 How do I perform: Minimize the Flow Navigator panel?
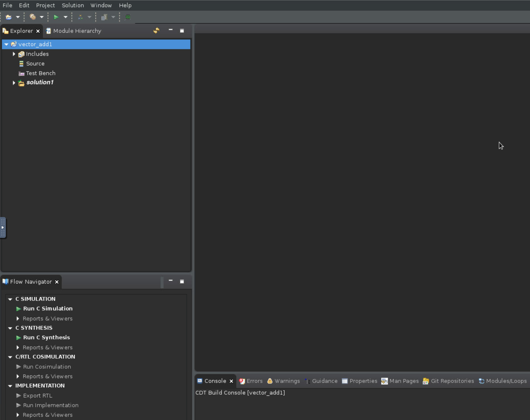(171, 280)
